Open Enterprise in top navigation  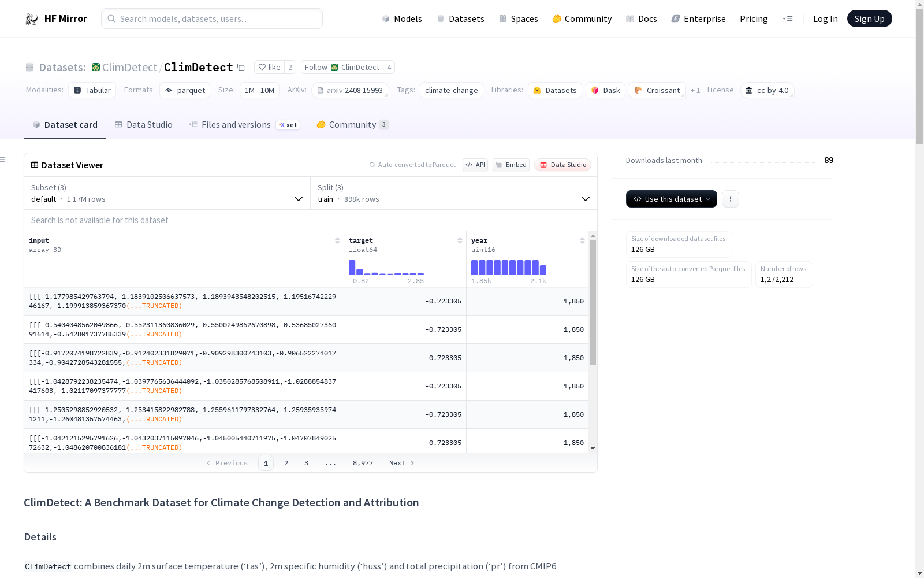(698, 19)
